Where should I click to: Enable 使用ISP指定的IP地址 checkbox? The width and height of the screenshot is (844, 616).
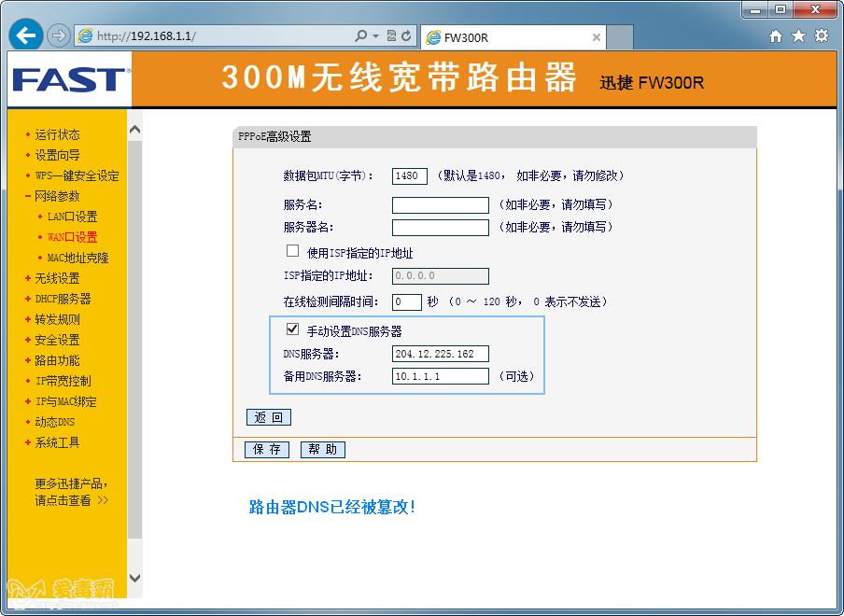tap(292, 251)
